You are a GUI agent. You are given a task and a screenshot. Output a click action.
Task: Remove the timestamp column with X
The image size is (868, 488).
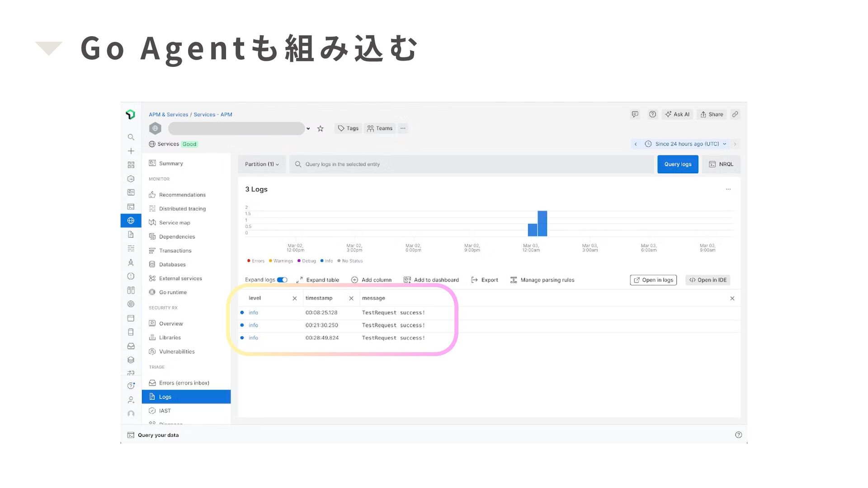(x=351, y=298)
